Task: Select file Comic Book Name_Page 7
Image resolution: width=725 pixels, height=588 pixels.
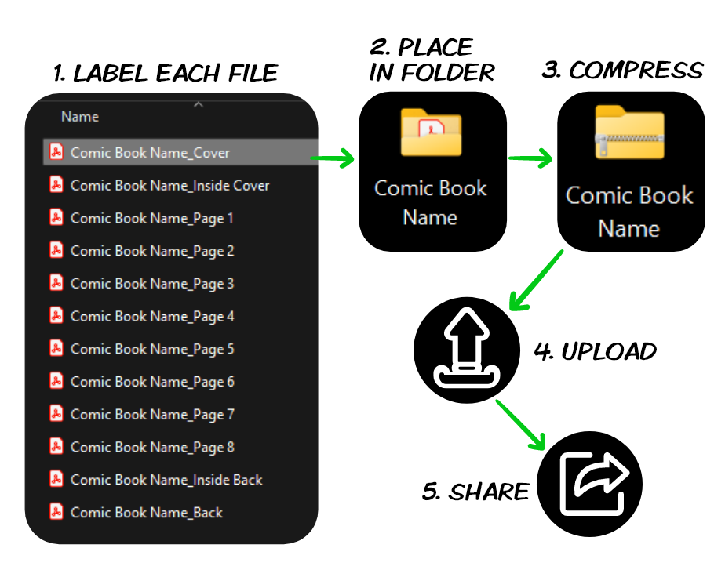Action: click(152, 415)
